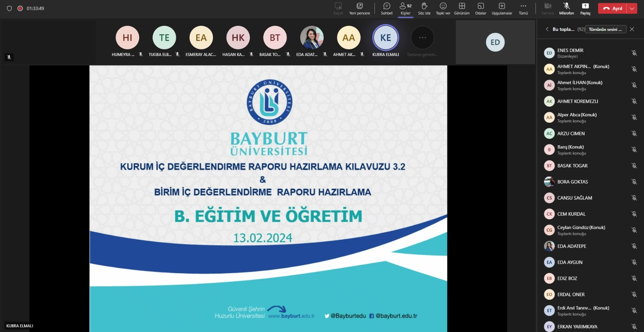
Task: Open Yeni pencere pop-out
Action: [359, 8]
